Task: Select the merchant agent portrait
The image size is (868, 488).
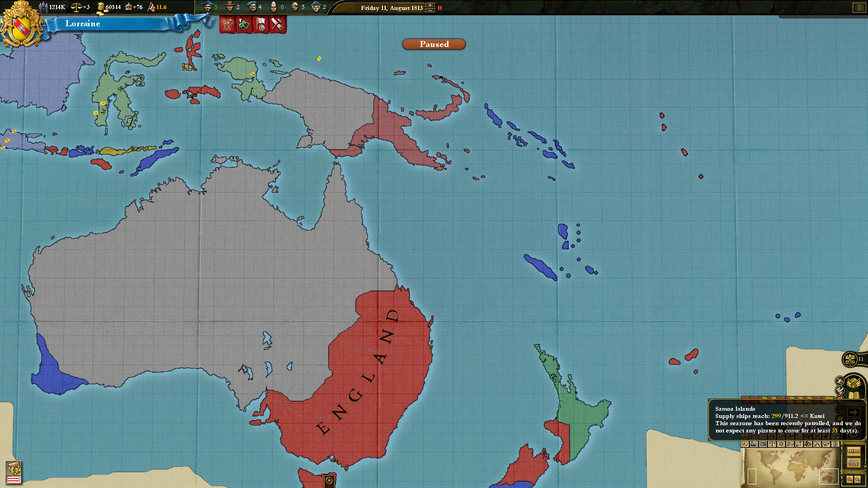Action: (x=208, y=6)
